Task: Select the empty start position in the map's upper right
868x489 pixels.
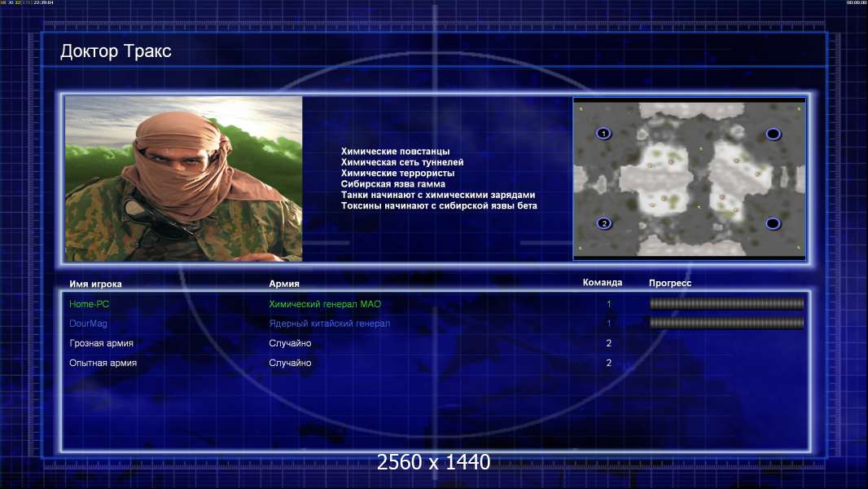Action: 774,134
